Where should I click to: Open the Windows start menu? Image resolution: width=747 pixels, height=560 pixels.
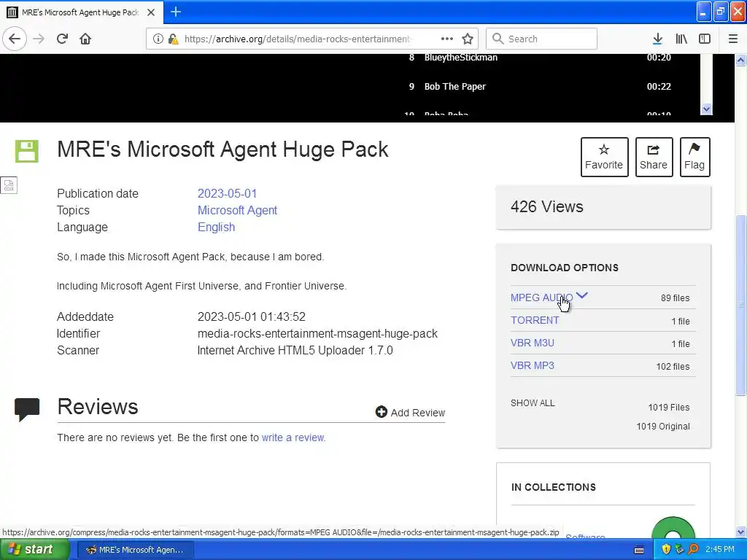tap(34, 550)
